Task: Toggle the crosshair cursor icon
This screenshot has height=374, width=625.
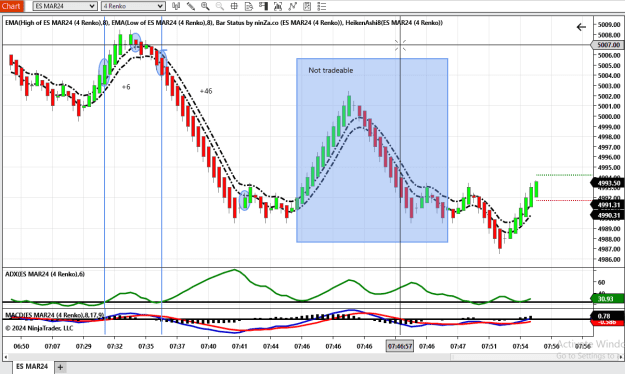Action: [234, 6]
